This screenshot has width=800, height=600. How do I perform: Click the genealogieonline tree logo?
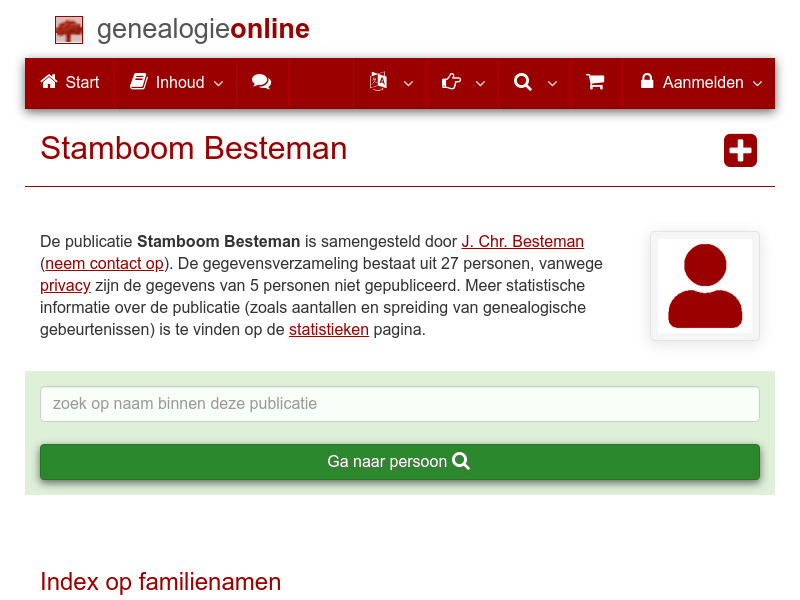tap(68, 29)
